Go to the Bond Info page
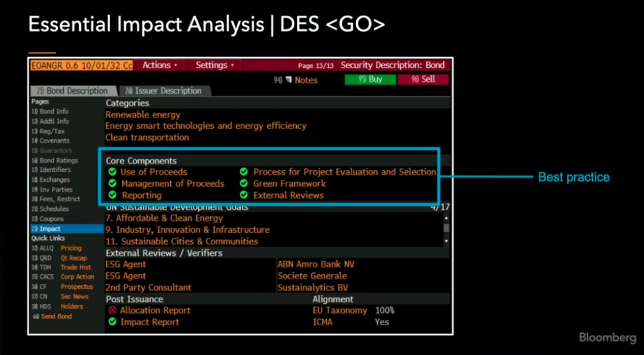 (x=50, y=112)
